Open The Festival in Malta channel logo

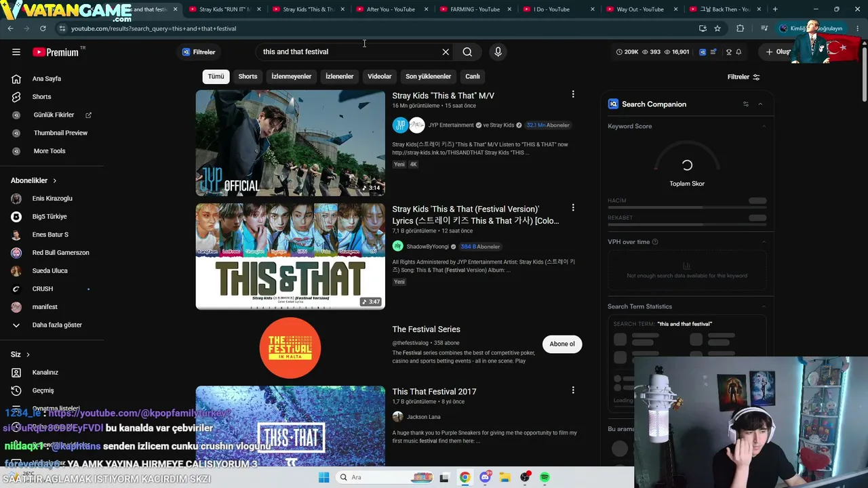pyautogui.click(x=290, y=348)
